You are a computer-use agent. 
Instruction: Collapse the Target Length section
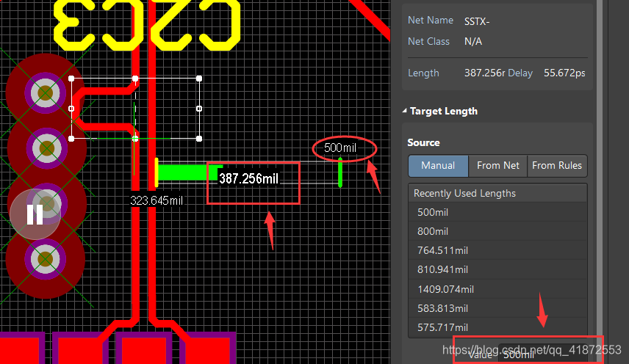(404, 111)
